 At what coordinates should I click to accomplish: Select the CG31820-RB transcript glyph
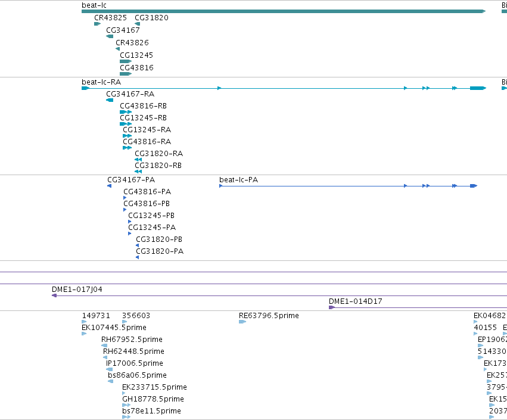click(x=138, y=172)
